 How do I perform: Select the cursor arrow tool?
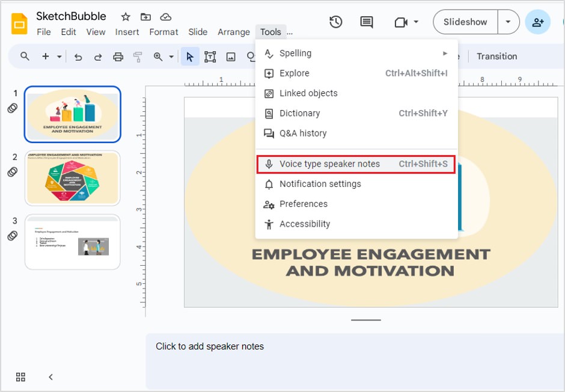point(190,57)
